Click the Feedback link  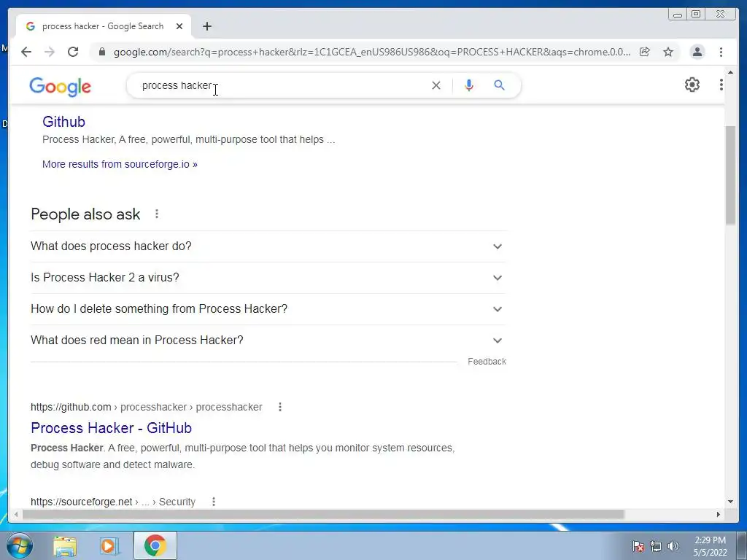tap(487, 362)
